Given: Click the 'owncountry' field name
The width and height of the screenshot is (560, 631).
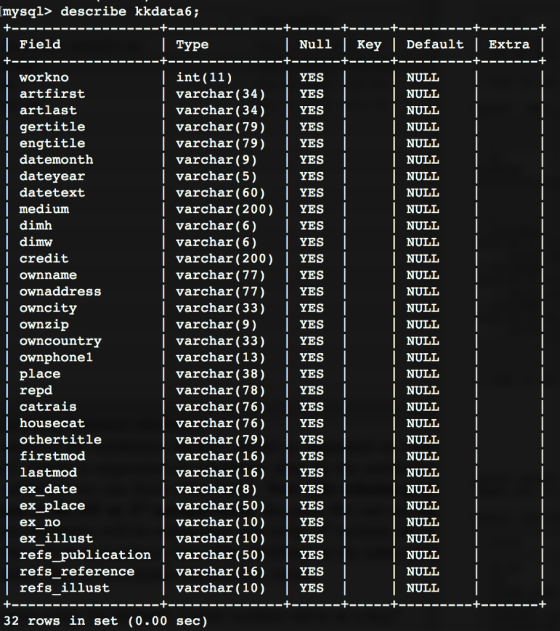Looking at the screenshot, I should pyautogui.click(x=60, y=341).
